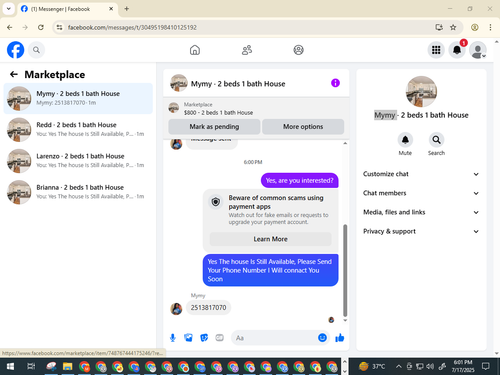Open the Windows Start menu
The height and width of the screenshot is (375, 500).
pyautogui.click(x=10, y=367)
